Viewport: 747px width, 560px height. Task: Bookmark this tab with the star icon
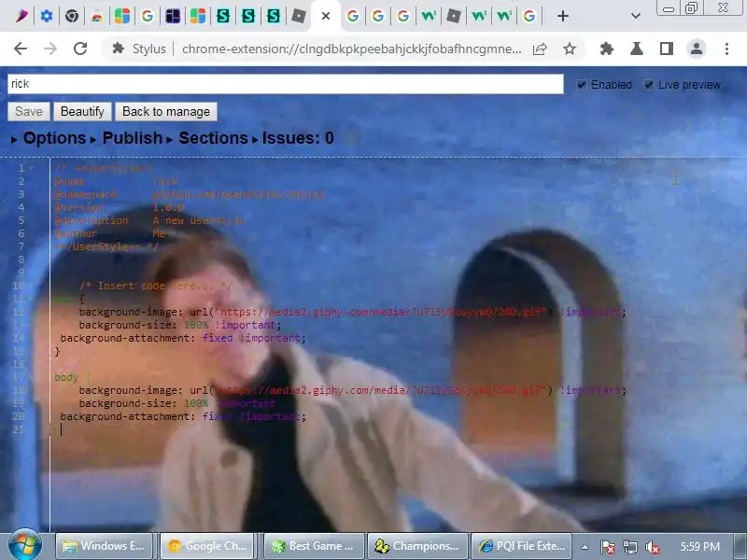pos(570,49)
